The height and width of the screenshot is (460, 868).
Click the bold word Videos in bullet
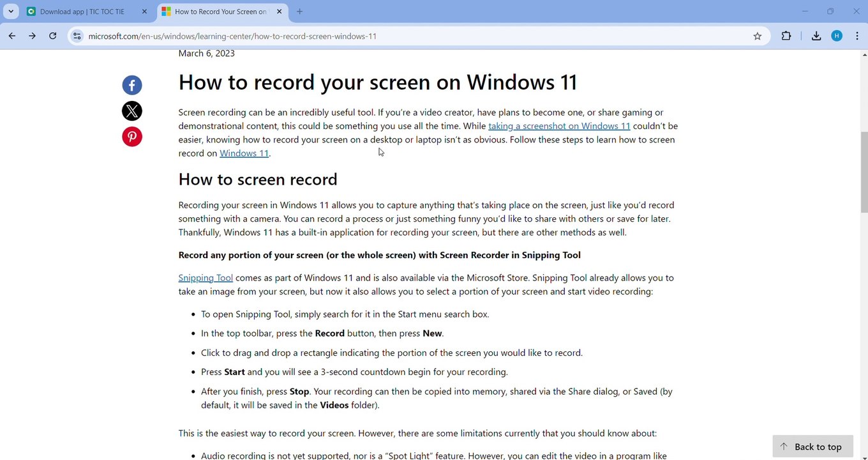pyautogui.click(x=334, y=405)
